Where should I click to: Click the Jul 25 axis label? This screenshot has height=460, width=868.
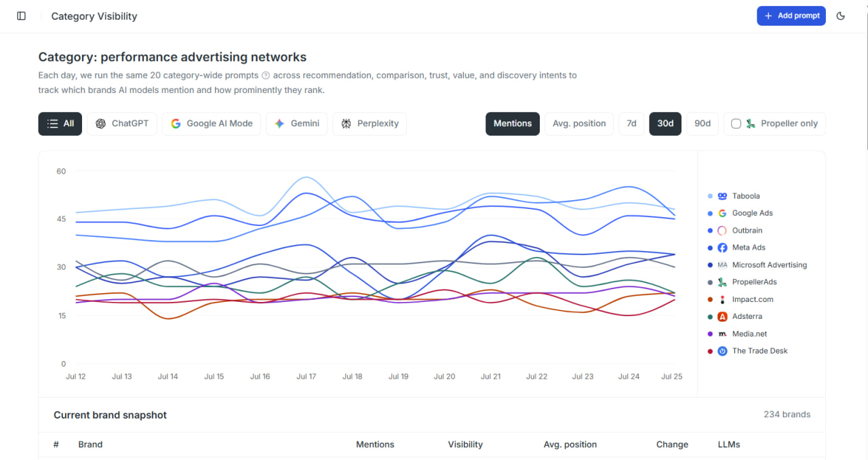point(671,377)
